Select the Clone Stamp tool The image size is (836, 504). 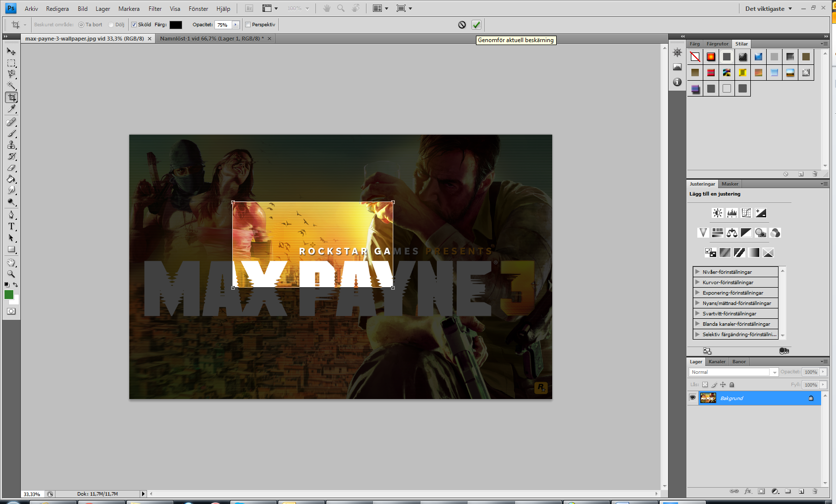11,145
